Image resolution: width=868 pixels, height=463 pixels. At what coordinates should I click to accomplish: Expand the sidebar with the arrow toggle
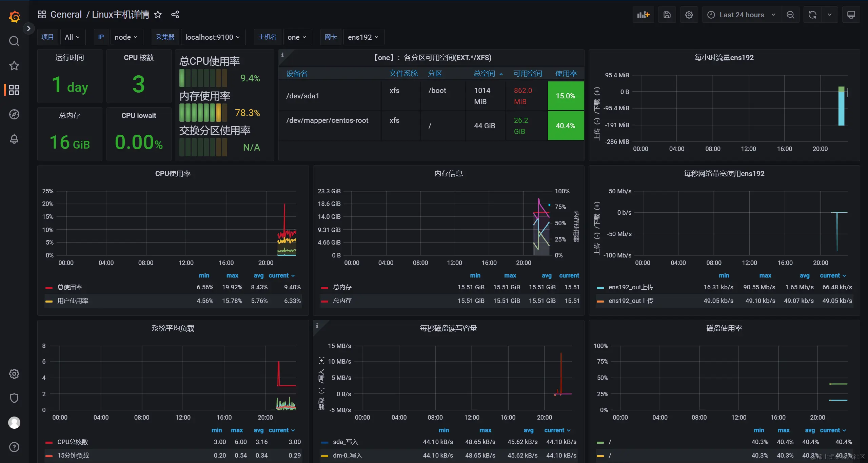coord(28,28)
